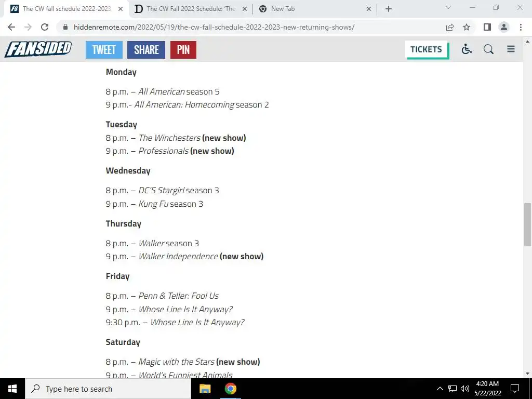Click the URL in the address bar
This screenshot has width=532, height=399.
(x=214, y=27)
